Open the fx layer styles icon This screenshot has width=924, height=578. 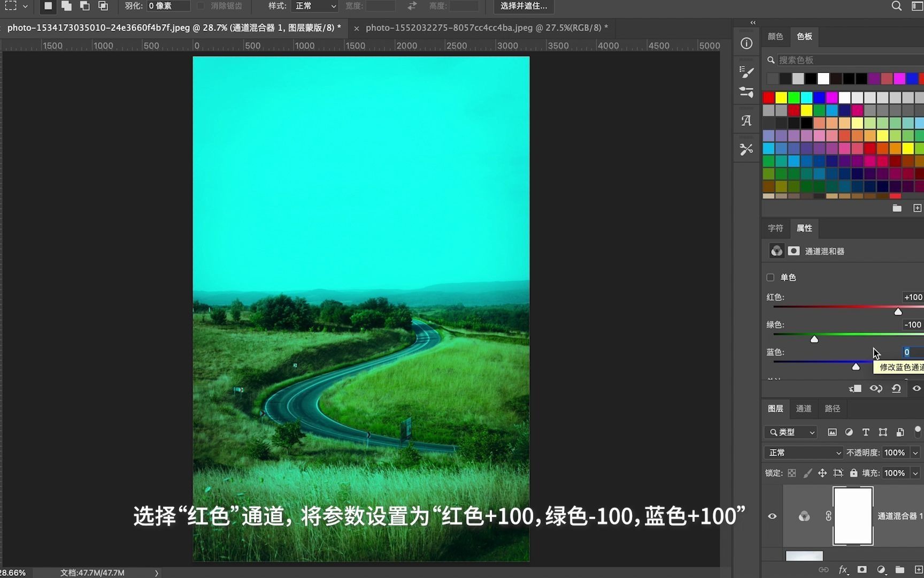(x=843, y=569)
